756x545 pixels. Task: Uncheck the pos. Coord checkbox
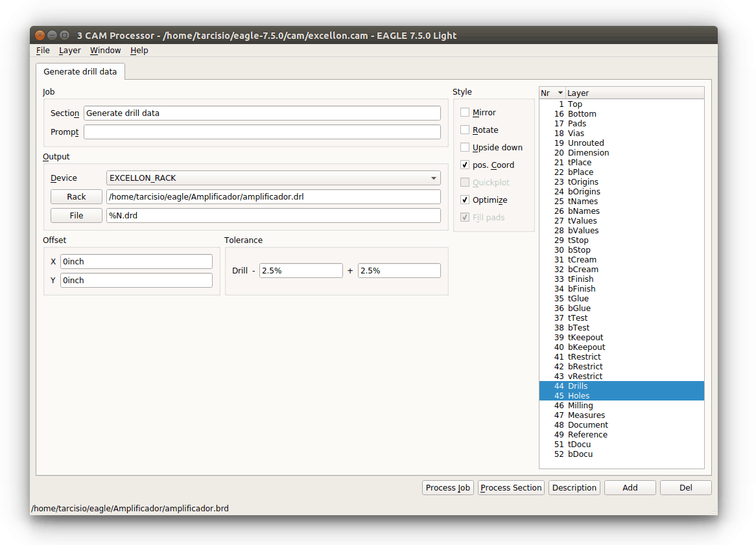pyautogui.click(x=465, y=165)
